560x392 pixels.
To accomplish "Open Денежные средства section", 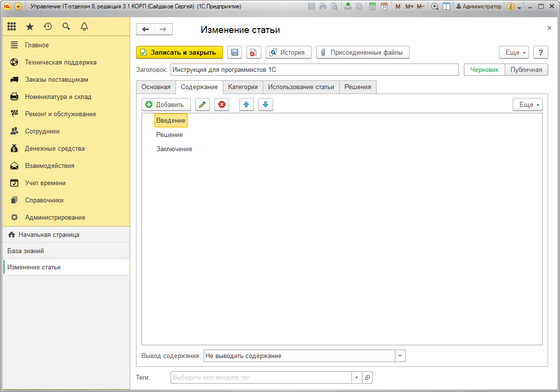I will pos(66,148).
